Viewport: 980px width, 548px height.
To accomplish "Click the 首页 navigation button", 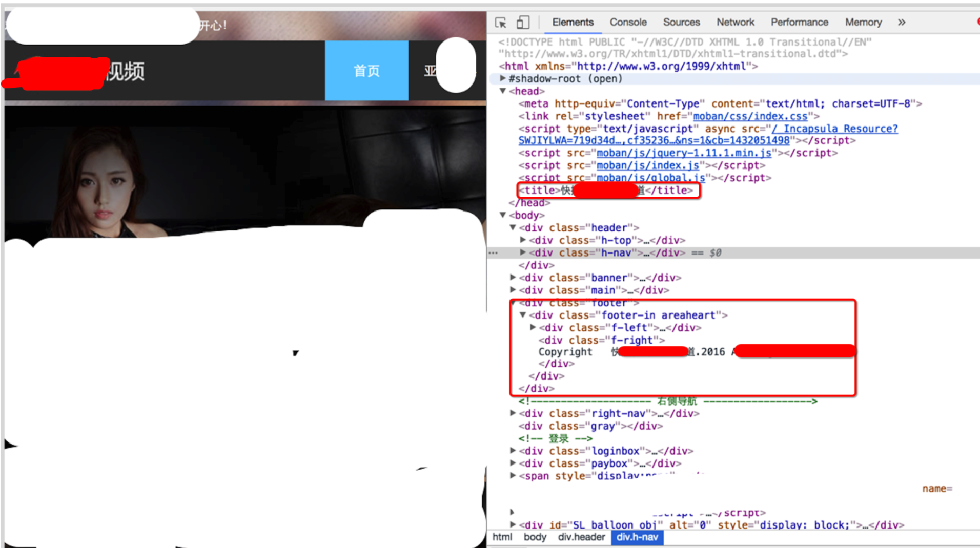I will click(366, 71).
